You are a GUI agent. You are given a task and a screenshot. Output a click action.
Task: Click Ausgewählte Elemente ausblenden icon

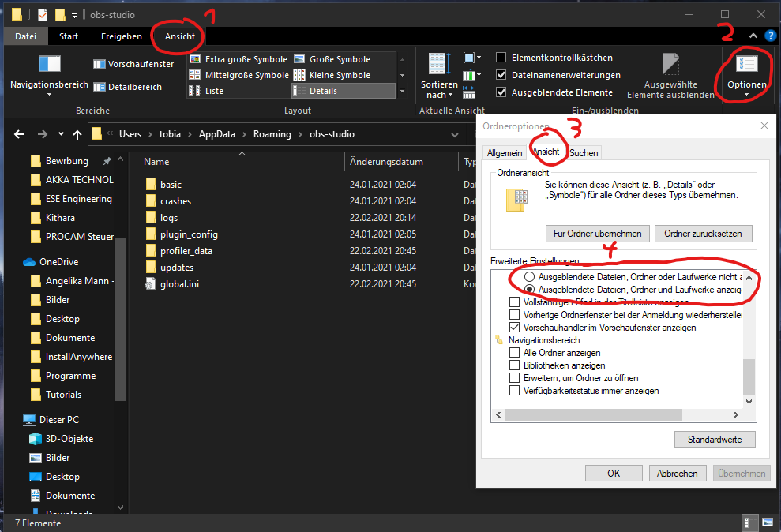coord(670,64)
